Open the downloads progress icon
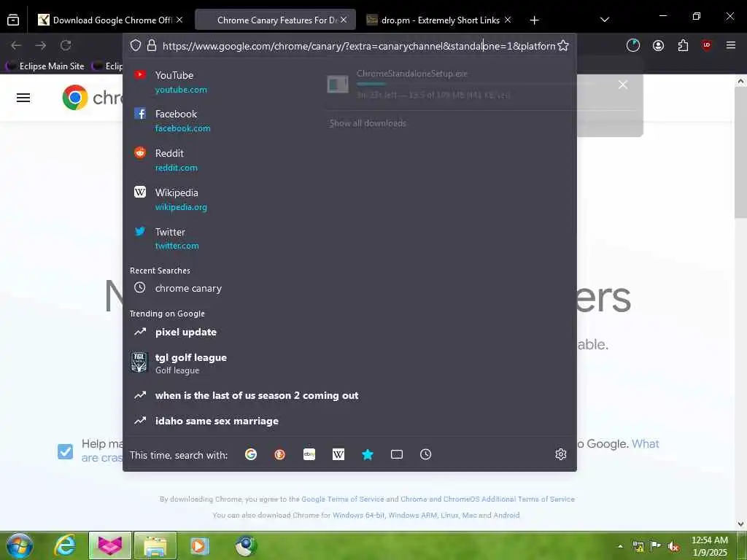The image size is (747, 560). coord(632,46)
